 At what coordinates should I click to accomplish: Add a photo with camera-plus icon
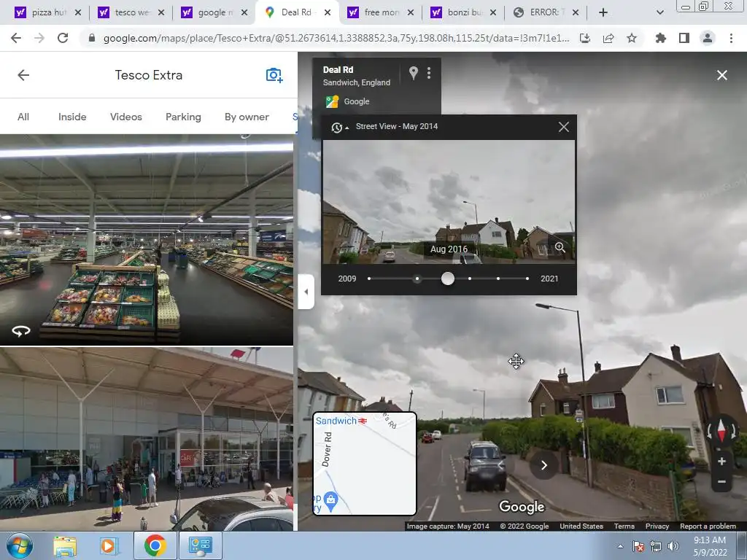274,75
